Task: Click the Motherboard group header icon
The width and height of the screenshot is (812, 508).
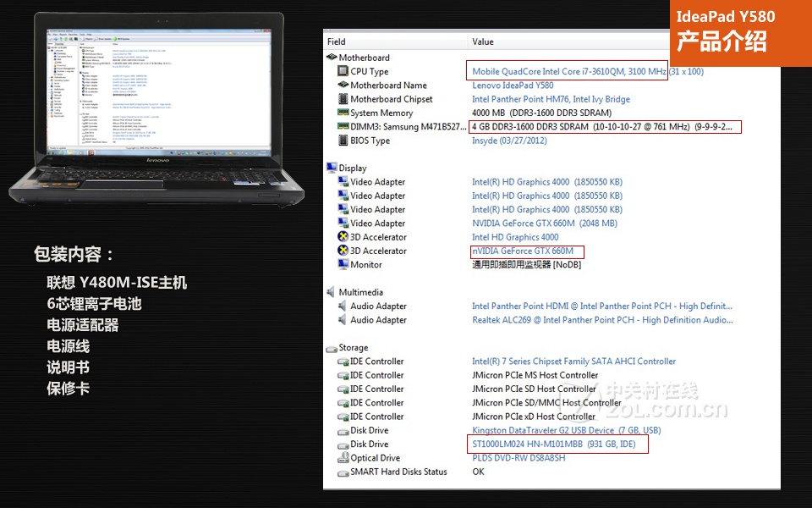Action: coord(332,57)
